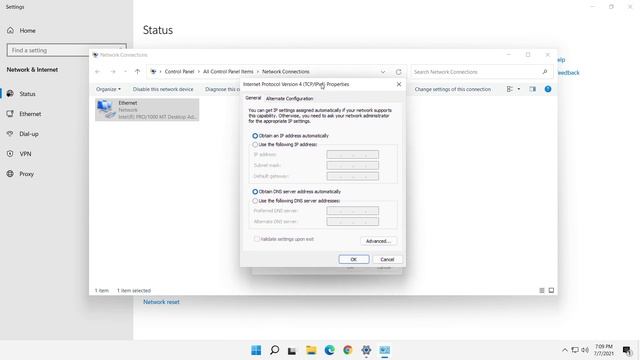Click the IP address field
Image resolution: width=640 pixels, height=360 pixels.
tap(353, 155)
